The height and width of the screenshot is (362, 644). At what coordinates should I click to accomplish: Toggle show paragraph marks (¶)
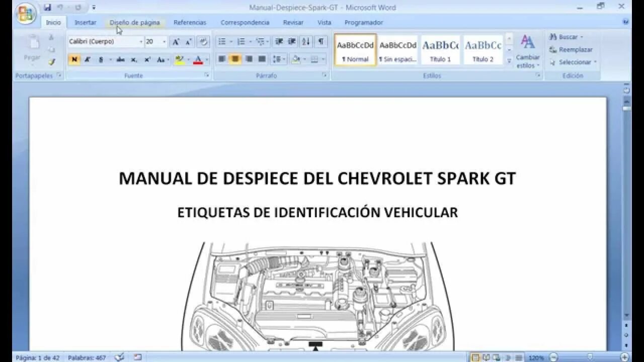coord(320,42)
